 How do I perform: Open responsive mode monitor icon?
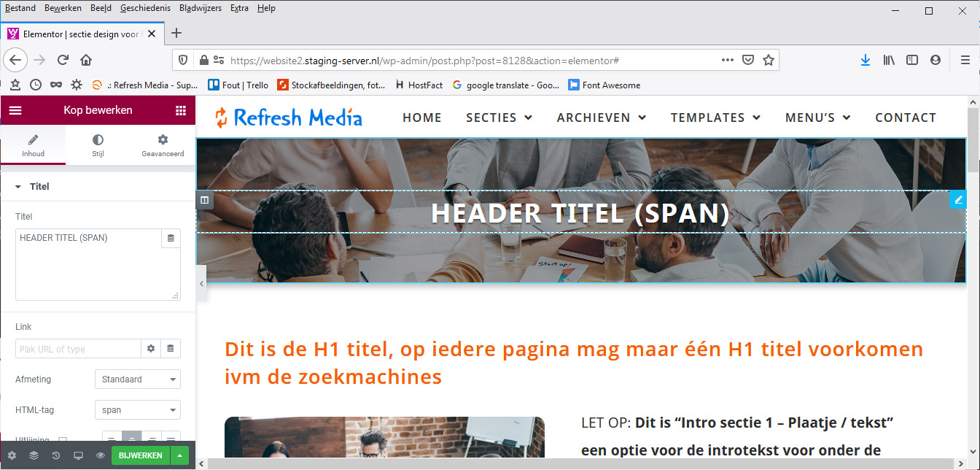point(78,455)
